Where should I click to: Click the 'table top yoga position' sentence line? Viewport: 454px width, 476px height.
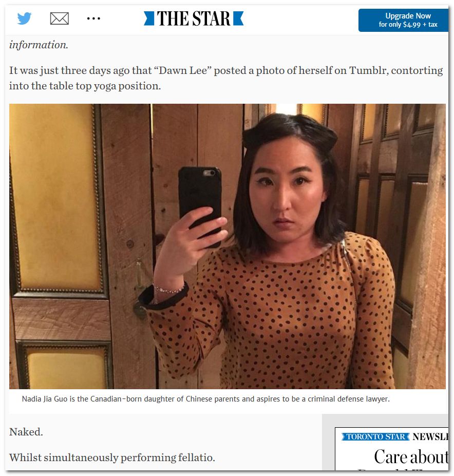click(85, 86)
